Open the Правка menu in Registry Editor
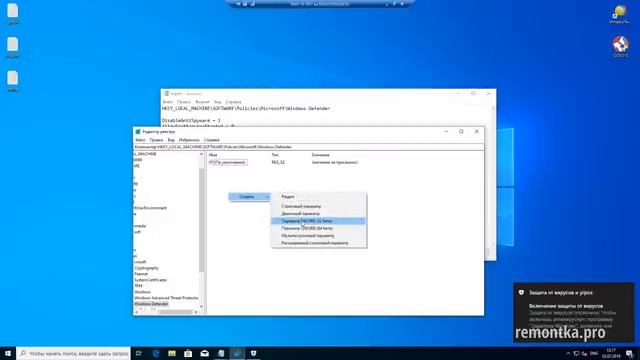 [x=156, y=140]
